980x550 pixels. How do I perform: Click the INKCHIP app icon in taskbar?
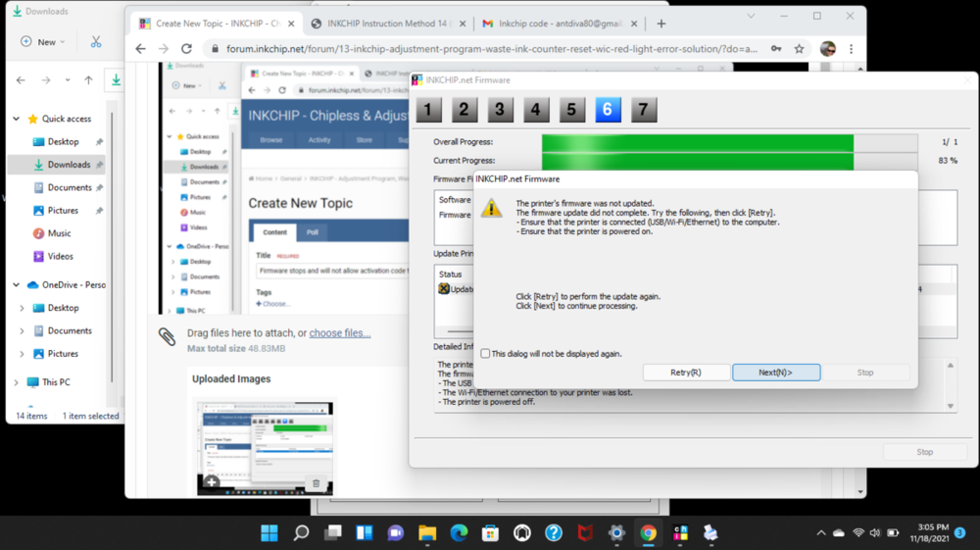coord(679,533)
